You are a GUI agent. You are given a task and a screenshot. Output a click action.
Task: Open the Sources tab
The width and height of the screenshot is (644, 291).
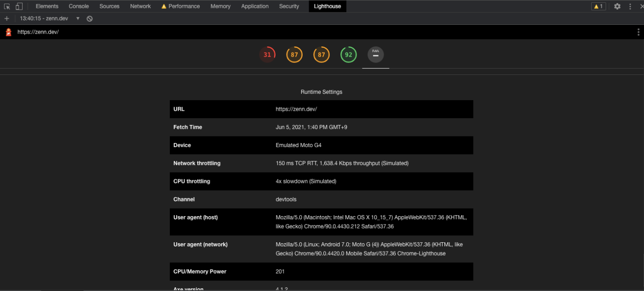109,6
